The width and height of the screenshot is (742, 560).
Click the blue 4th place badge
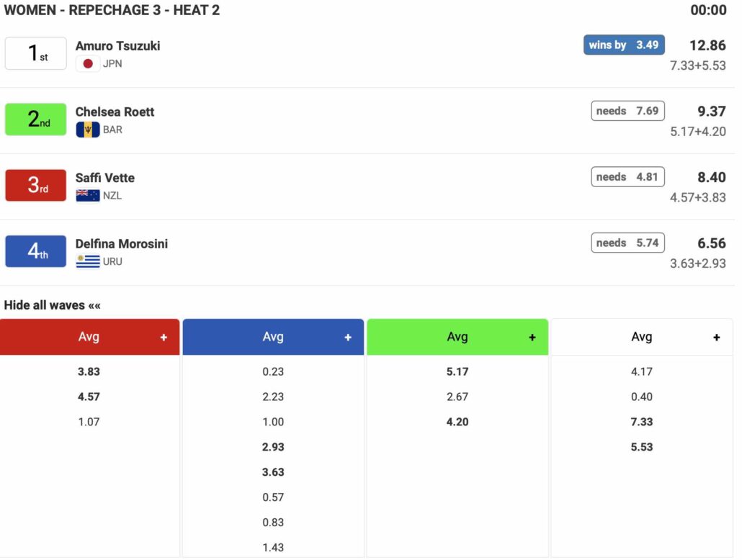[36, 252]
